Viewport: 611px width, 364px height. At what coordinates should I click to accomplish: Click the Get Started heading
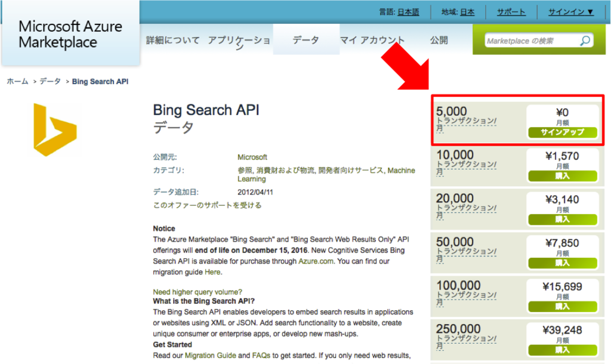[172, 344]
